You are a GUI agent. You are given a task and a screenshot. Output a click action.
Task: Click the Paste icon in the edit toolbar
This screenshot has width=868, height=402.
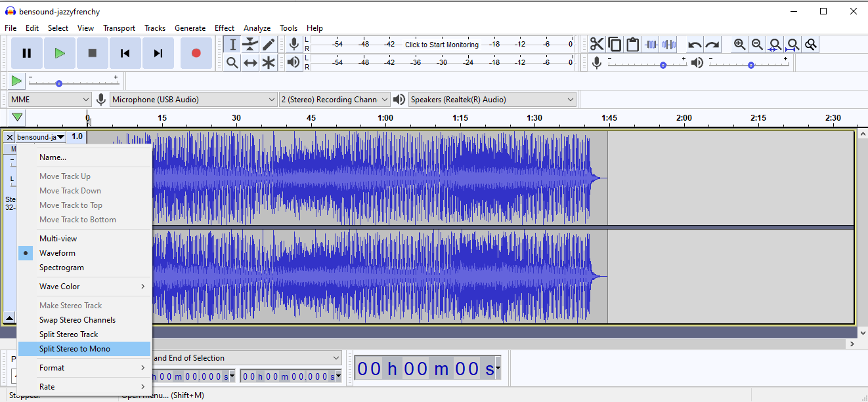click(632, 44)
